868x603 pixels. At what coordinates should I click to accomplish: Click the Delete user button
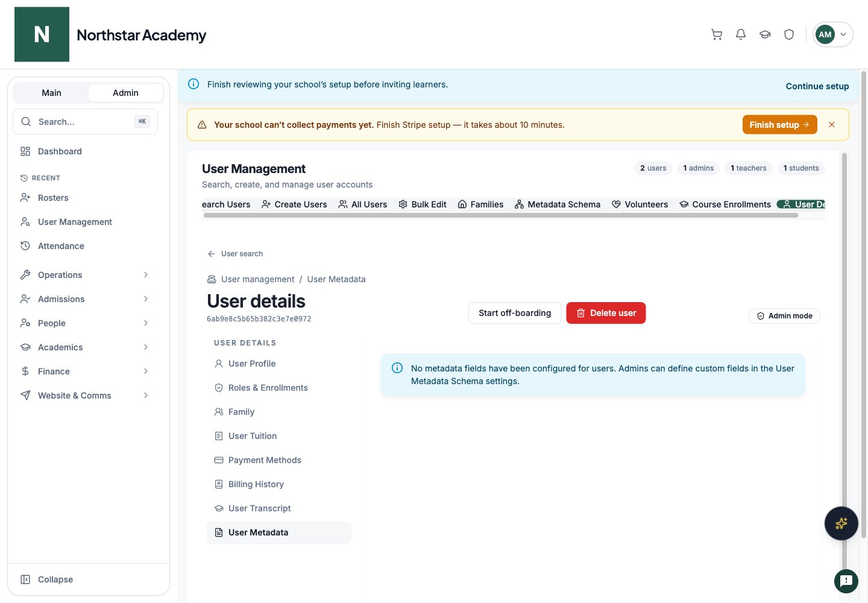606,313
